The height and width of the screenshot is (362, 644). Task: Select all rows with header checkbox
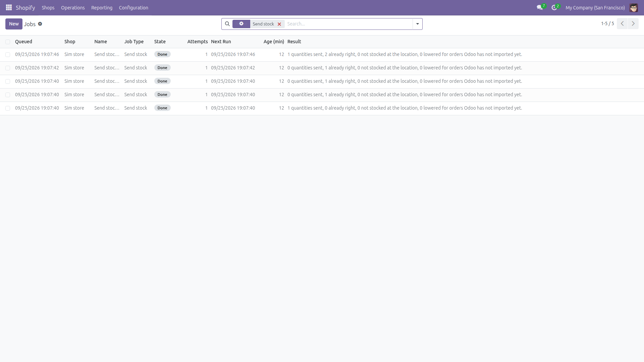click(8, 42)
